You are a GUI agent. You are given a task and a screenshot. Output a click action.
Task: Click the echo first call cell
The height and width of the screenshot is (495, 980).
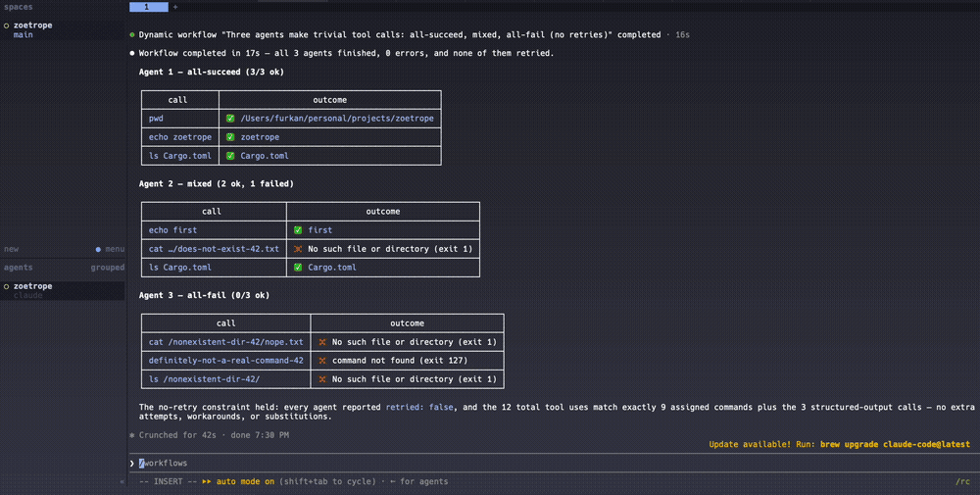click(x=214, y=230)
